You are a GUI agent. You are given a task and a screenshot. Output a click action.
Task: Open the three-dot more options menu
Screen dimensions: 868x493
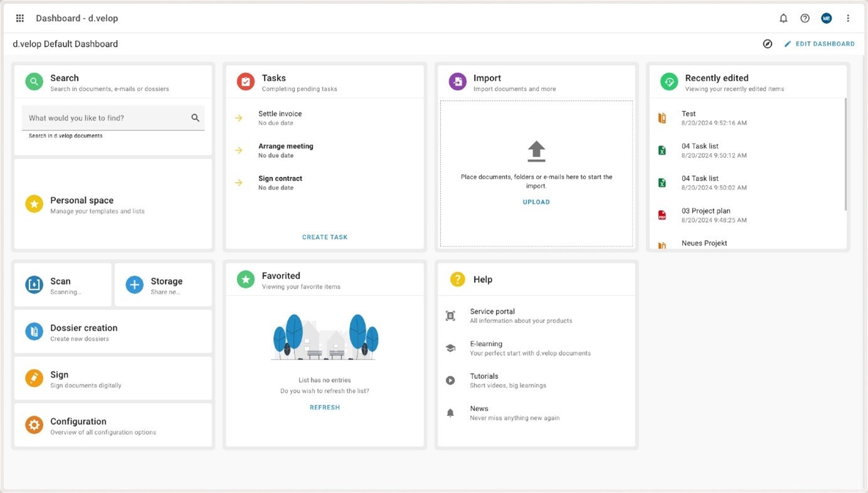848,18
